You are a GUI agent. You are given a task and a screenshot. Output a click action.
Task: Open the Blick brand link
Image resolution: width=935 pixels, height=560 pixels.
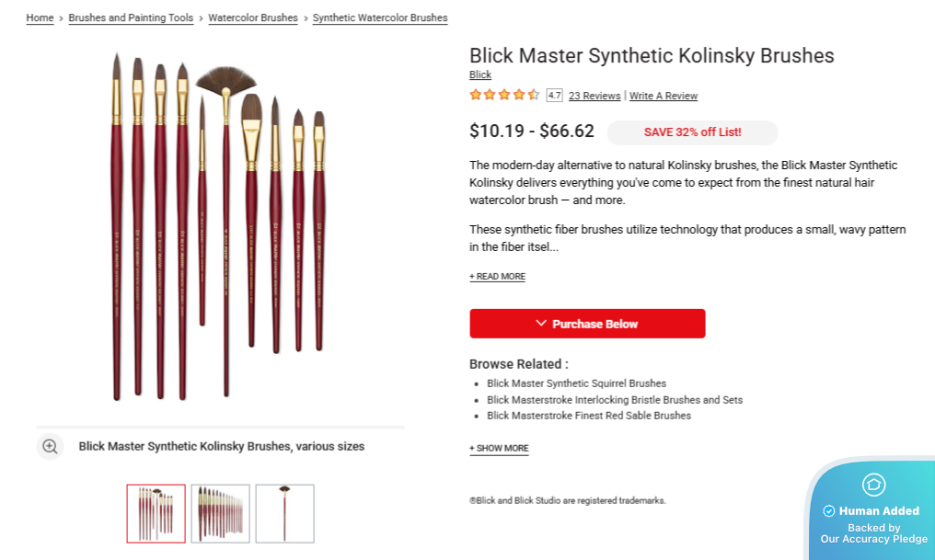(480, 75)
